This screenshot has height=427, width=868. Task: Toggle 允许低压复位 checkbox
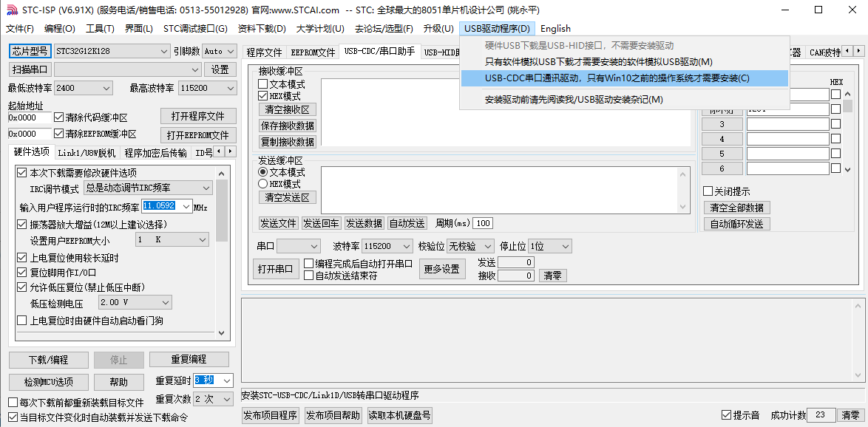(x=22, y=287)
